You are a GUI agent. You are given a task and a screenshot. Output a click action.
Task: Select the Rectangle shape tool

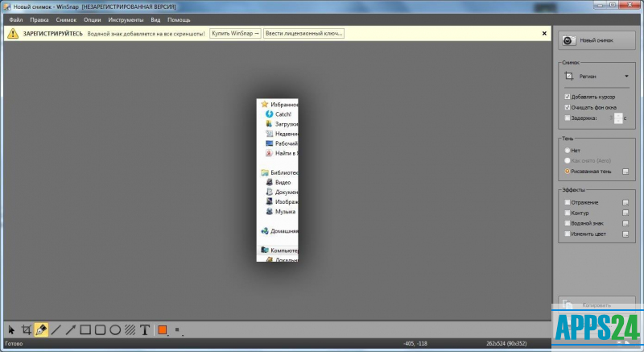[85, 329]
